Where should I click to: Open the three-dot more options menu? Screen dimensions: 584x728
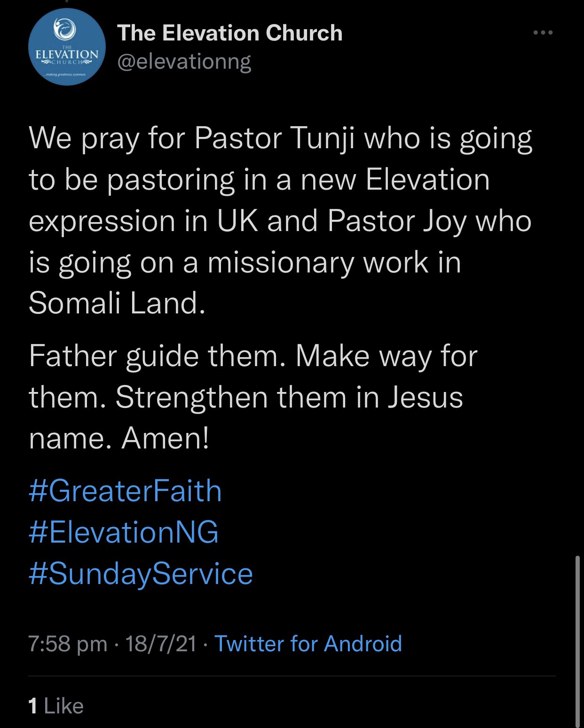click(543, 33)
